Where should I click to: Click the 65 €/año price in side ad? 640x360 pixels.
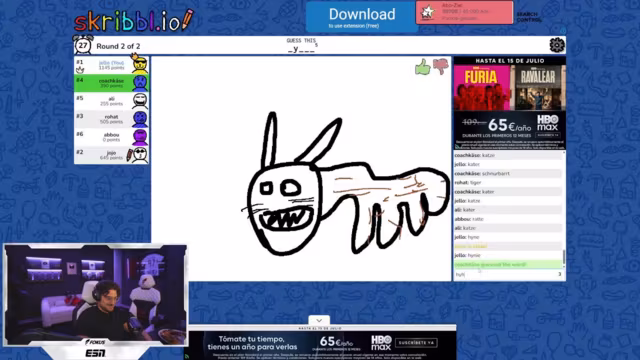(x=509, y=125)
